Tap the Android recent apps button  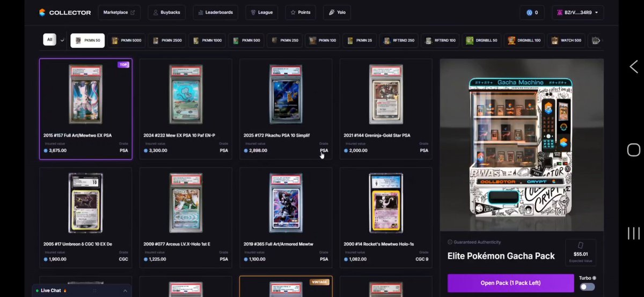coord(633,233)
